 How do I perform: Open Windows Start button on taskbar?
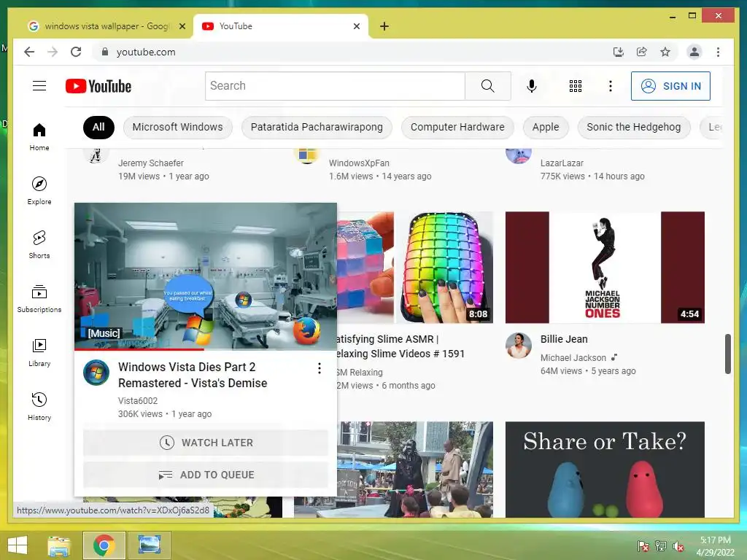pyautogui.click(x=18, y=545)
